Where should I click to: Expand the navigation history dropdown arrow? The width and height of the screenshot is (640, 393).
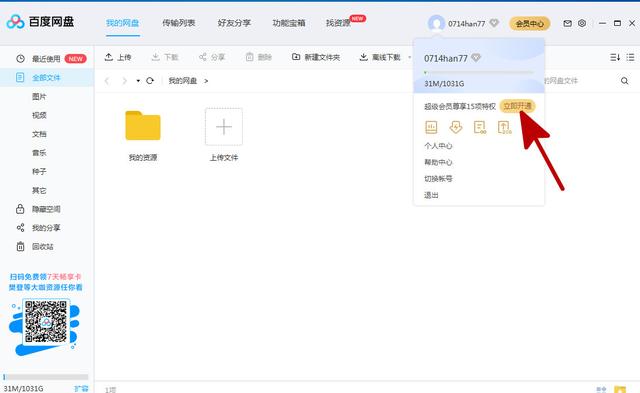[138, 81]
